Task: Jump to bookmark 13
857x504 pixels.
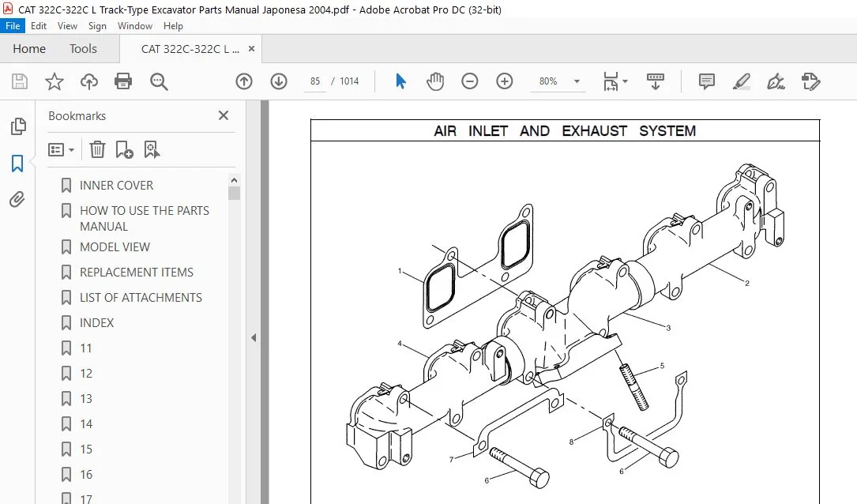Action: coord(86,398)
